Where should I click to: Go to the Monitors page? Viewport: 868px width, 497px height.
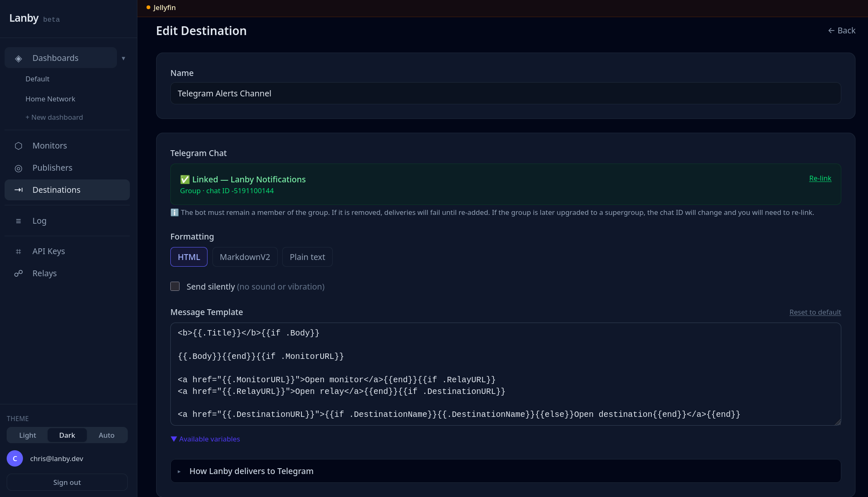pos(67,146)
